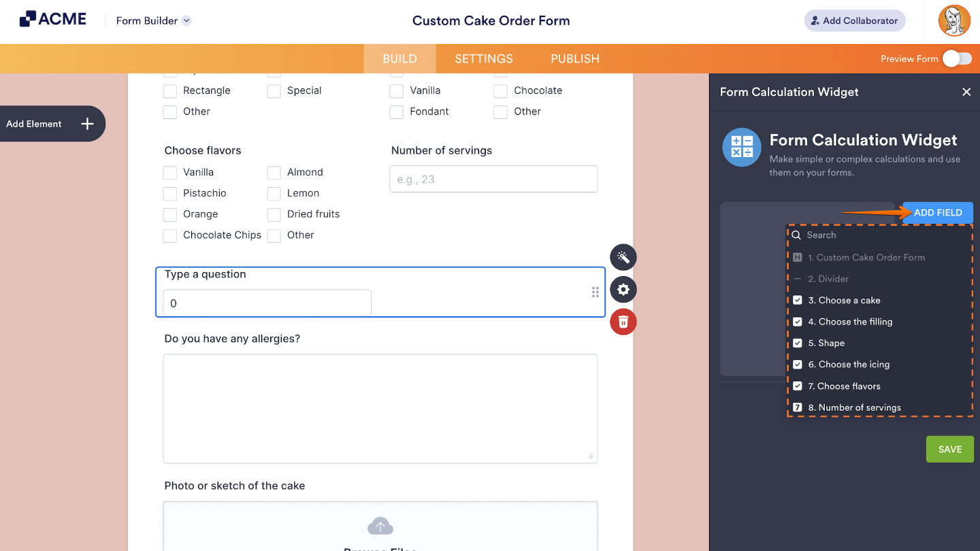Click the Number of servings input field
The width and height of the screenshot is (980, 551).
tap(493, 178)
